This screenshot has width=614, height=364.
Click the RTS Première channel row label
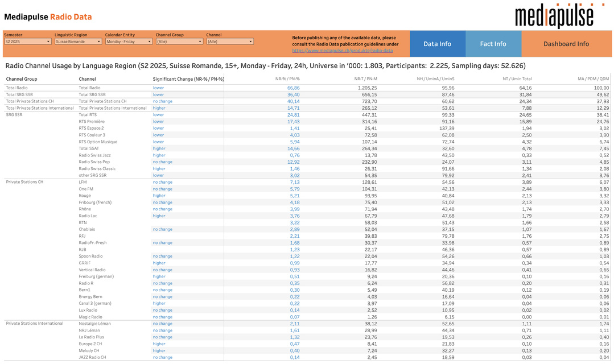92,122
